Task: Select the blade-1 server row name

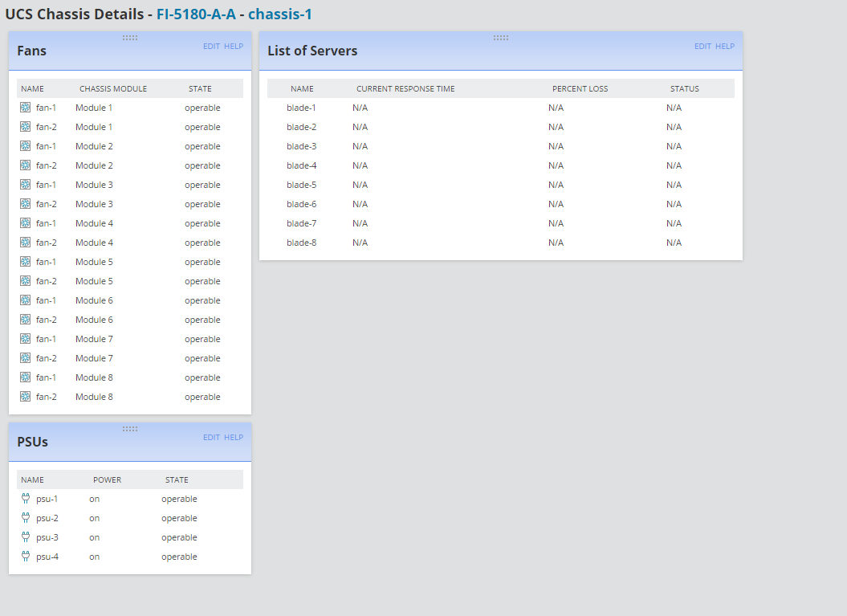Action: (x=301, y=108)
